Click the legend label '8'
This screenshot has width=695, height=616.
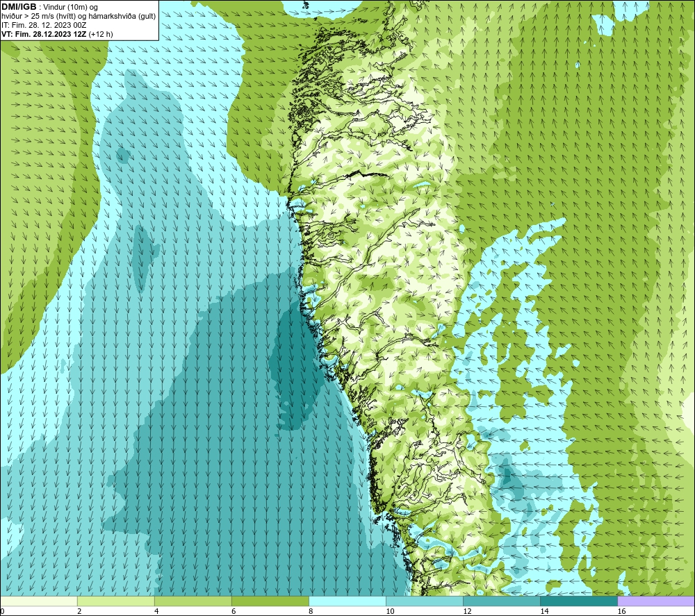click(311, 611)
